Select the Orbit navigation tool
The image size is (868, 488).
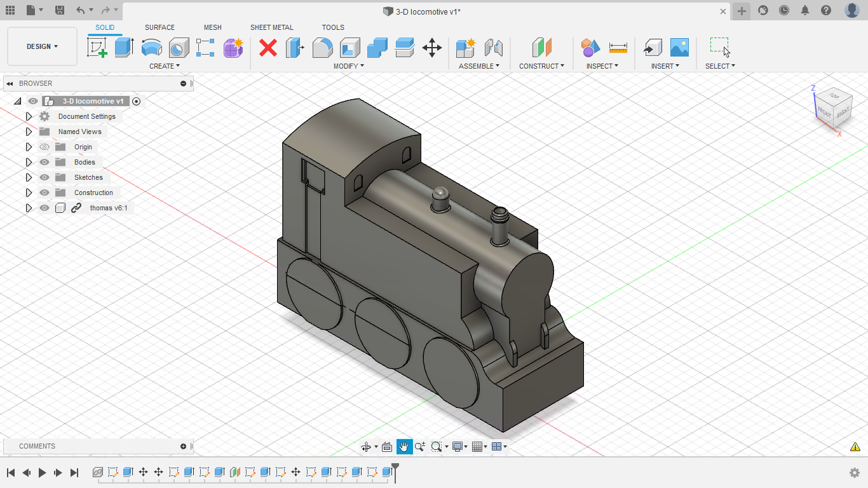366,447
